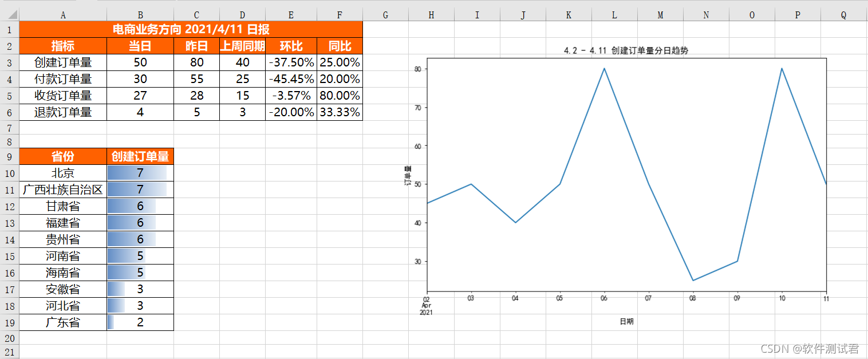Select the 收货订单量 cell

[63, 96]
